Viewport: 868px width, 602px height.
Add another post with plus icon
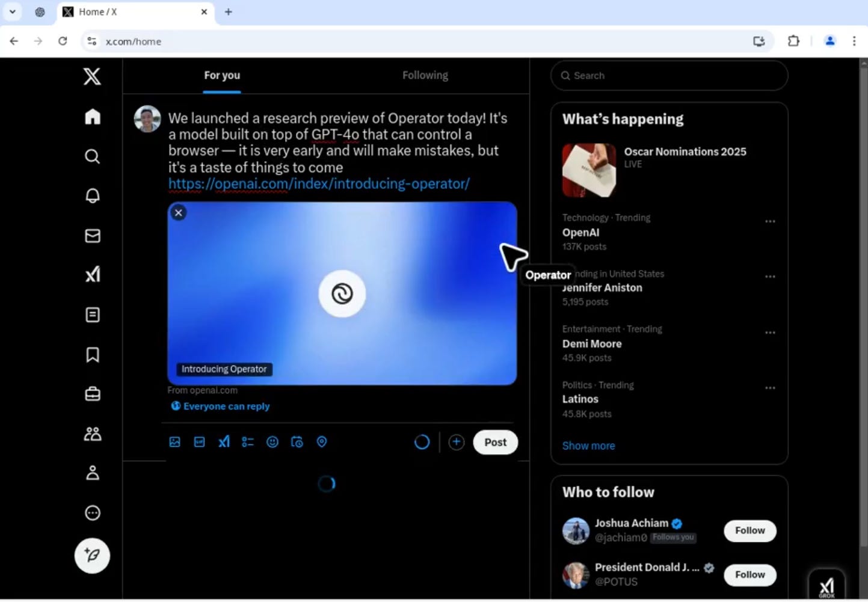[x=457, y=442]
